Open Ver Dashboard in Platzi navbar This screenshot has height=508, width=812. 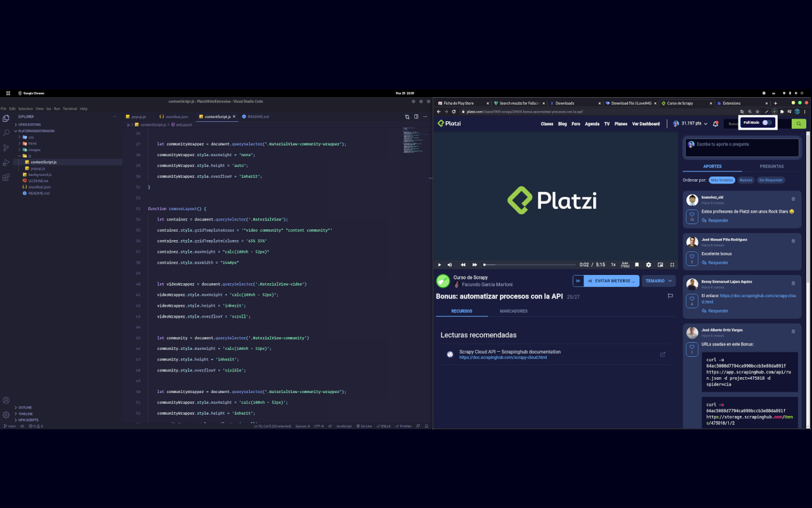(646, 124)
